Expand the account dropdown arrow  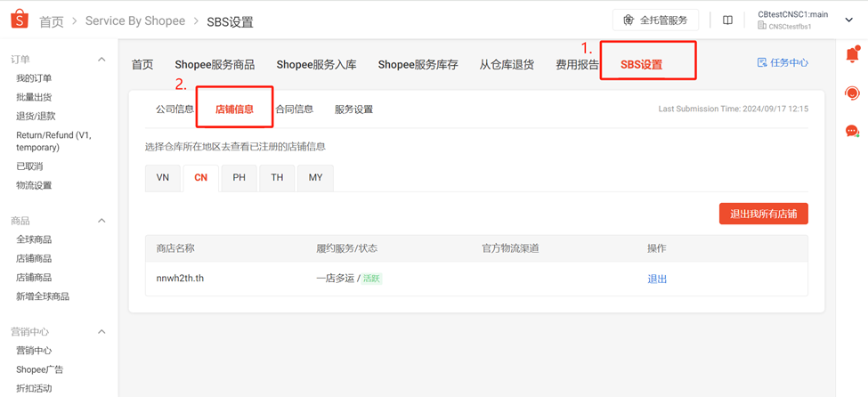[x=849, y=20]
